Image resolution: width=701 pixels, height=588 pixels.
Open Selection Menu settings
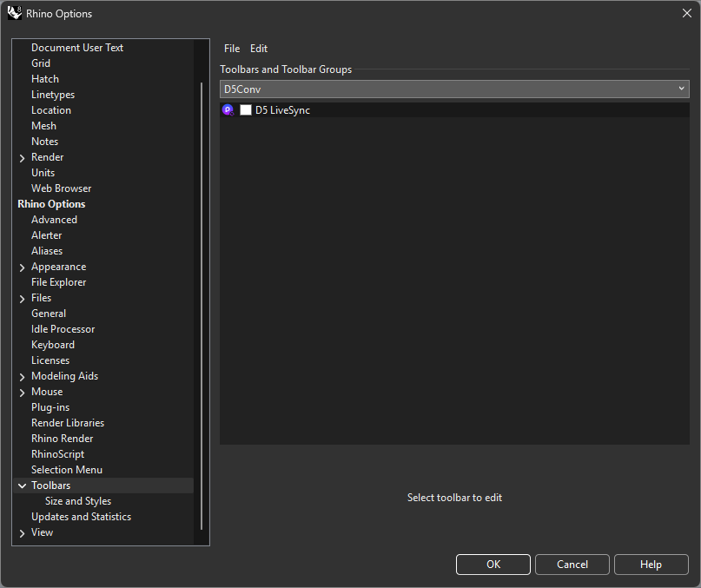click(67, 470)
